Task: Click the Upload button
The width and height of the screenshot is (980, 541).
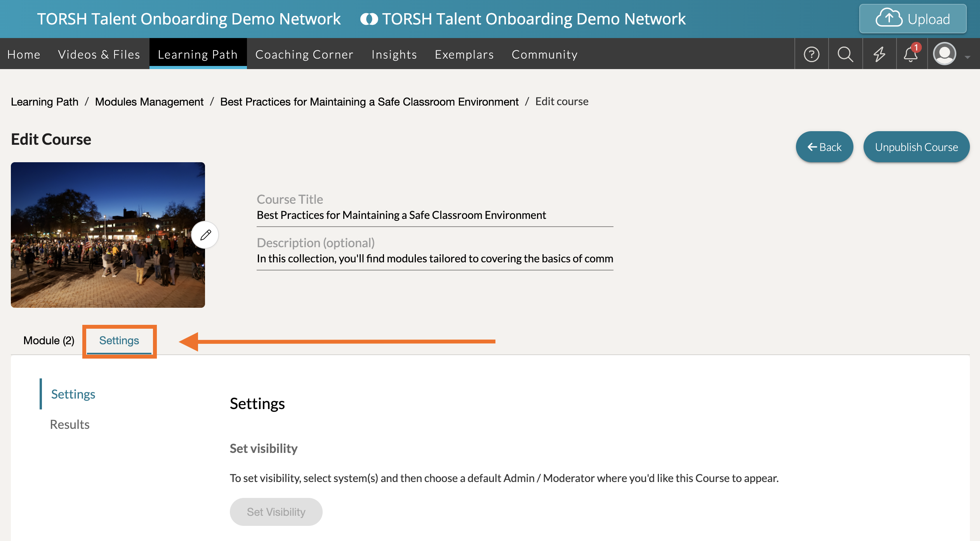Action: point(912,19)
